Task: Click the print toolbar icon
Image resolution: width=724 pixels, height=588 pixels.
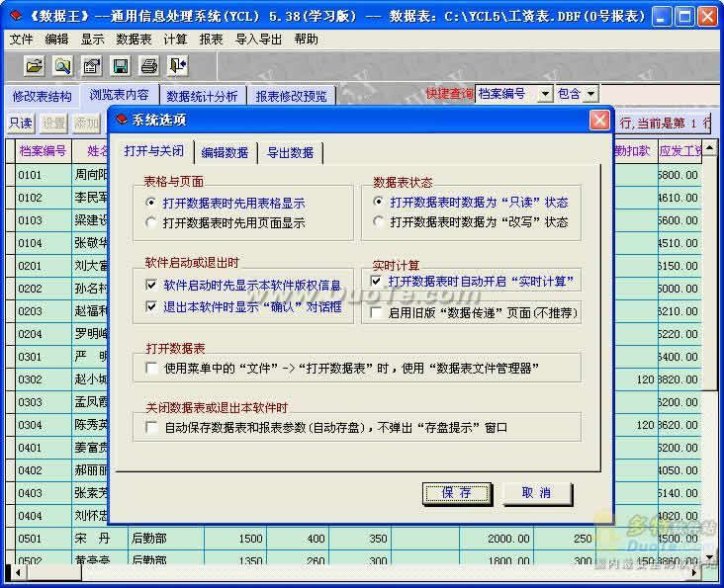Action: click(148, 66)
